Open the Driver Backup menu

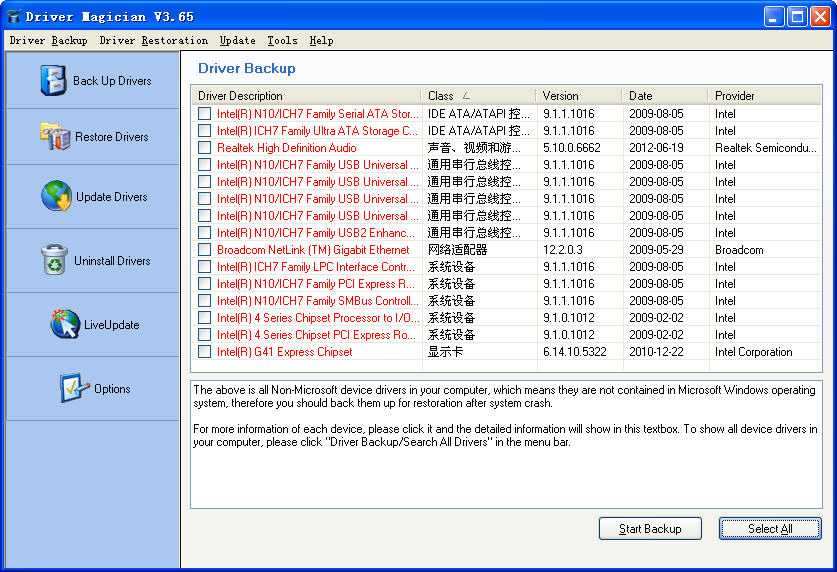click(x=49, y=41)
